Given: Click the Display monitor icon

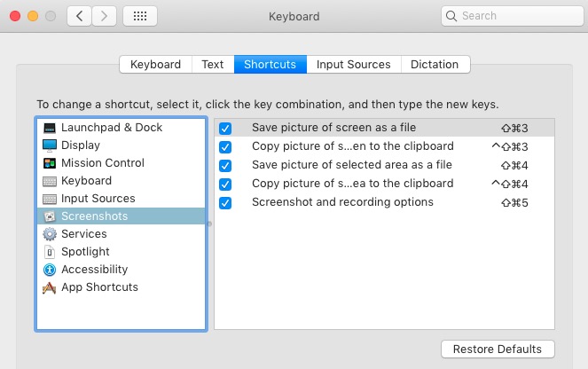Looking at the screenshot, I should (x=50, y=145).
